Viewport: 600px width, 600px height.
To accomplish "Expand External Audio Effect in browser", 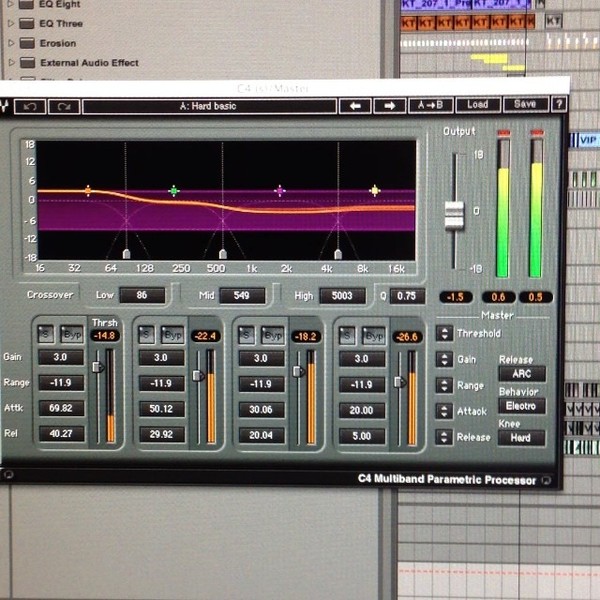I will (11, 62).
